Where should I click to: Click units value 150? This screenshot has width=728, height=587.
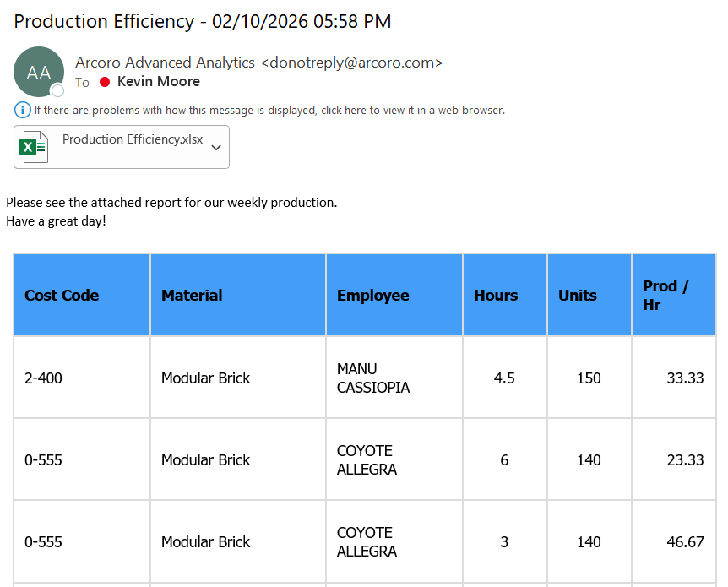(589, 378)
